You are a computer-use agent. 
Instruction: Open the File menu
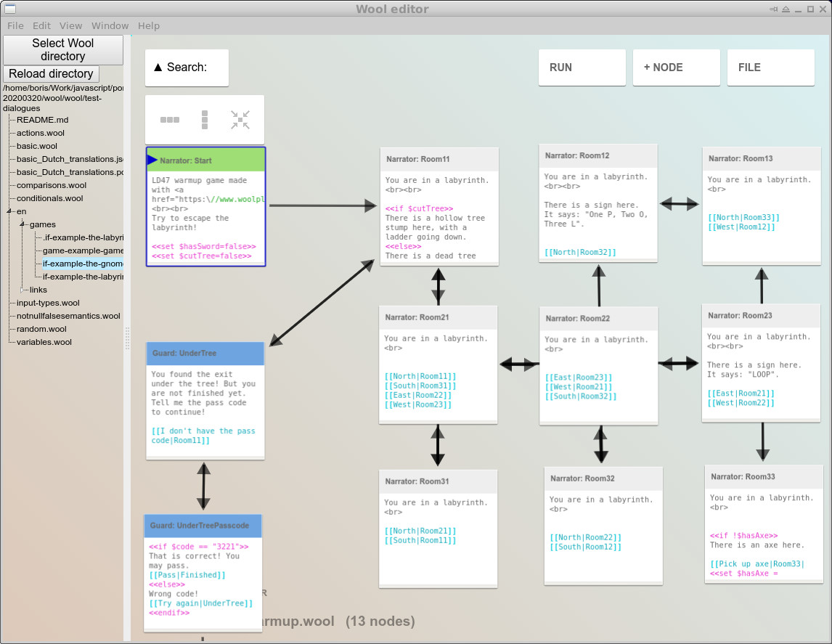(15, 25)
